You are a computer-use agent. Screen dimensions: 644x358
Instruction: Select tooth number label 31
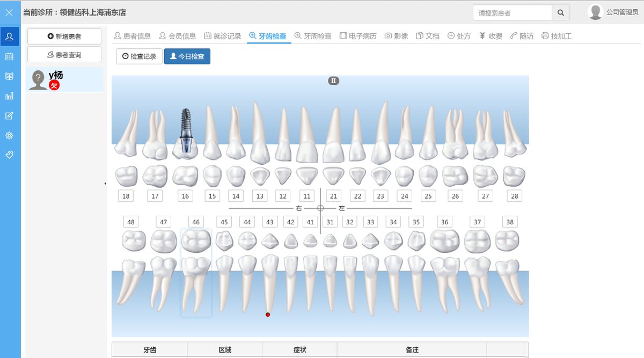[330, 222]
